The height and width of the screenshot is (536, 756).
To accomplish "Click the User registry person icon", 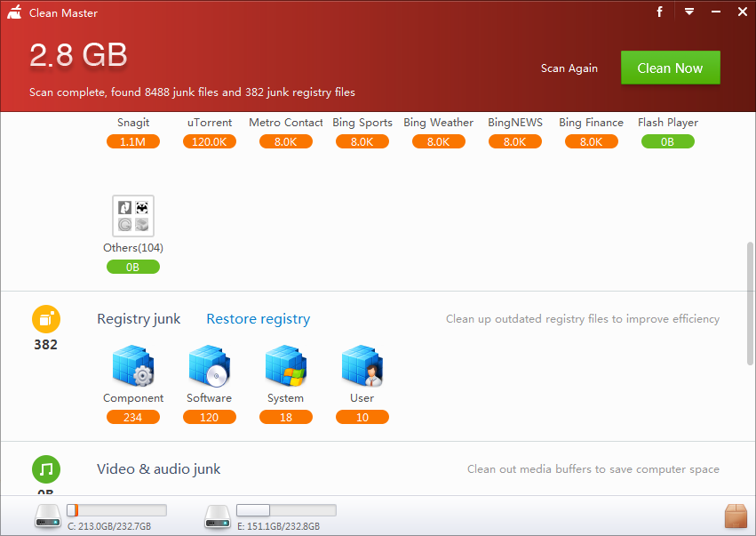I will [362, 365].
